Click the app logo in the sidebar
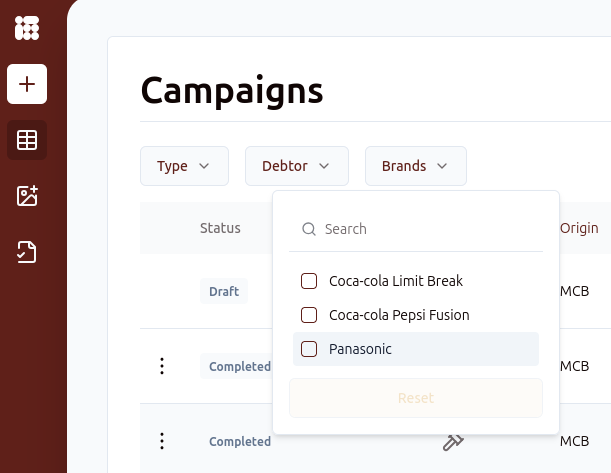Viewport: 611px width, 473px height. pyautogui.click(x=27, y=28)
